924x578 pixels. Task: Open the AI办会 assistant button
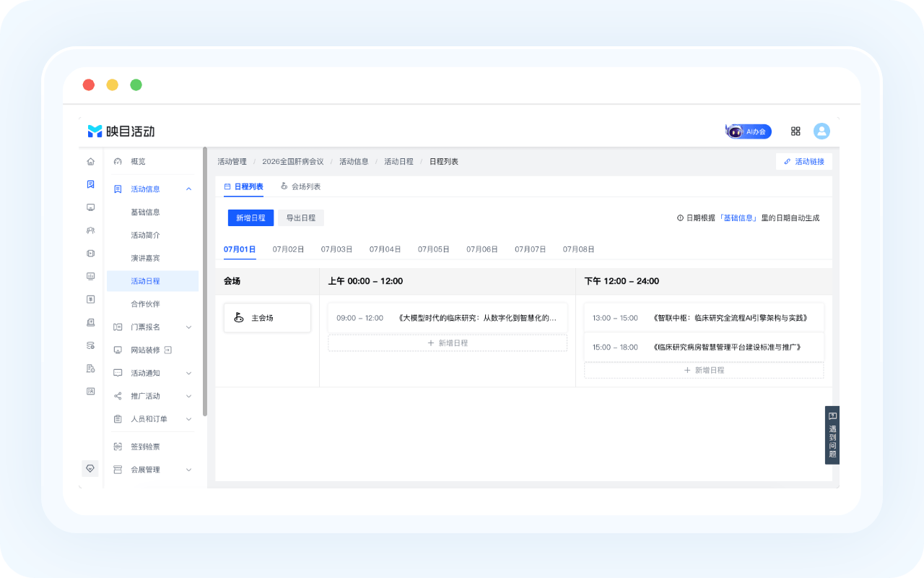coord(749,131)
